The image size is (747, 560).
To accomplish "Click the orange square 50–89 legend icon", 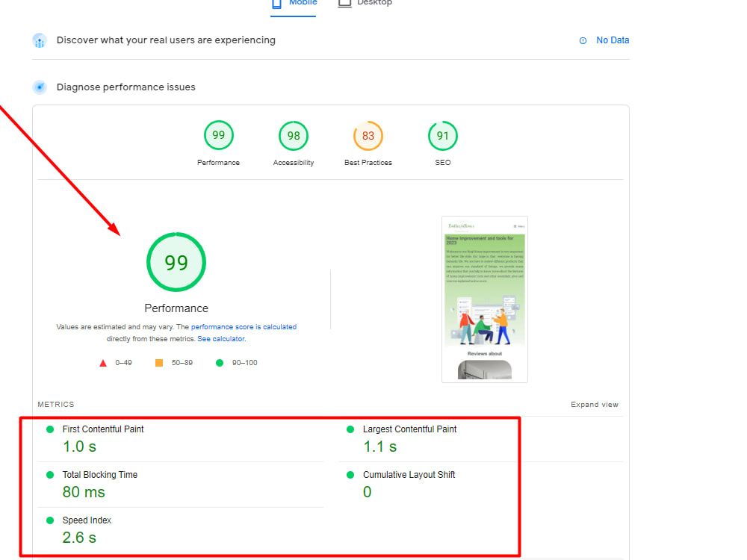I will pyautogui.click(x=159, y=363).
